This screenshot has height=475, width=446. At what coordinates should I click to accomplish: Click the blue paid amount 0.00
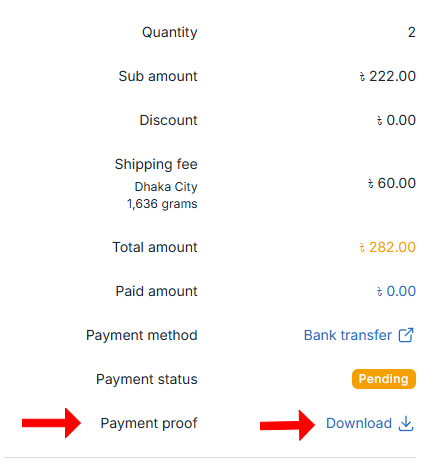click(396, 291)
